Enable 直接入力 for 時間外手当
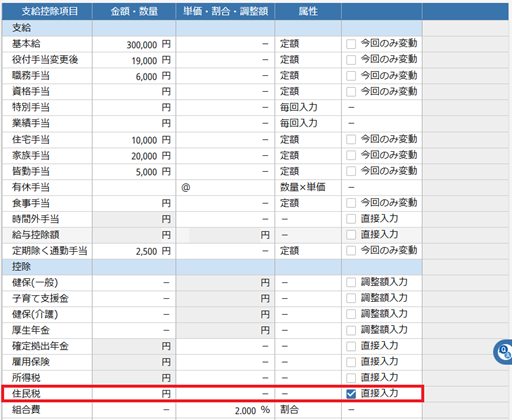This screenshot has width=512, height=420. (x=351, y=219)
